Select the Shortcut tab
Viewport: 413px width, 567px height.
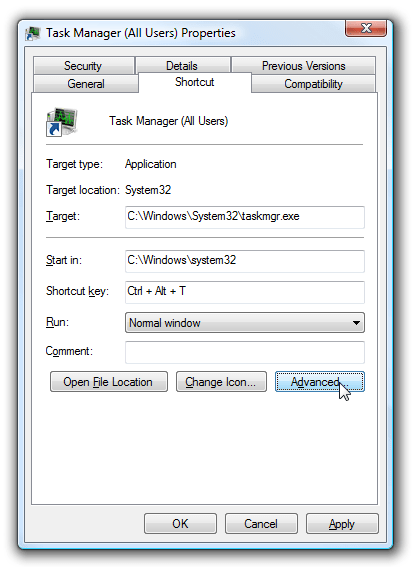point(195,82)
